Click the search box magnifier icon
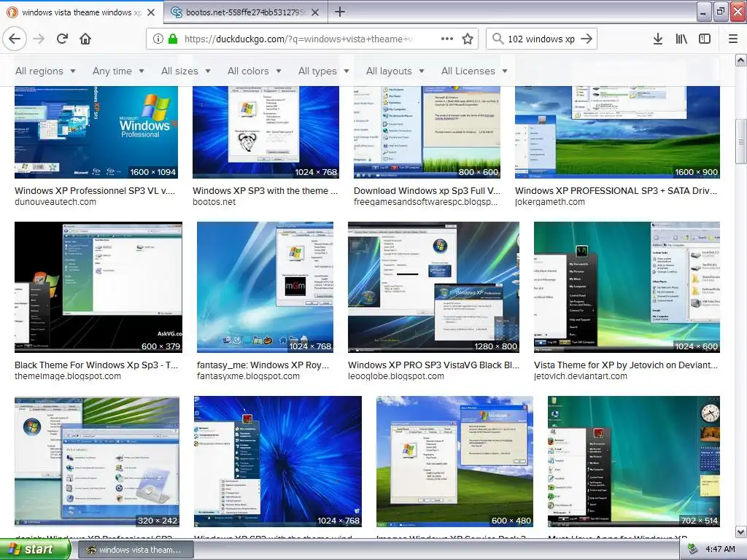The height and width of the screenshot is (560, 747). [498, 39]
